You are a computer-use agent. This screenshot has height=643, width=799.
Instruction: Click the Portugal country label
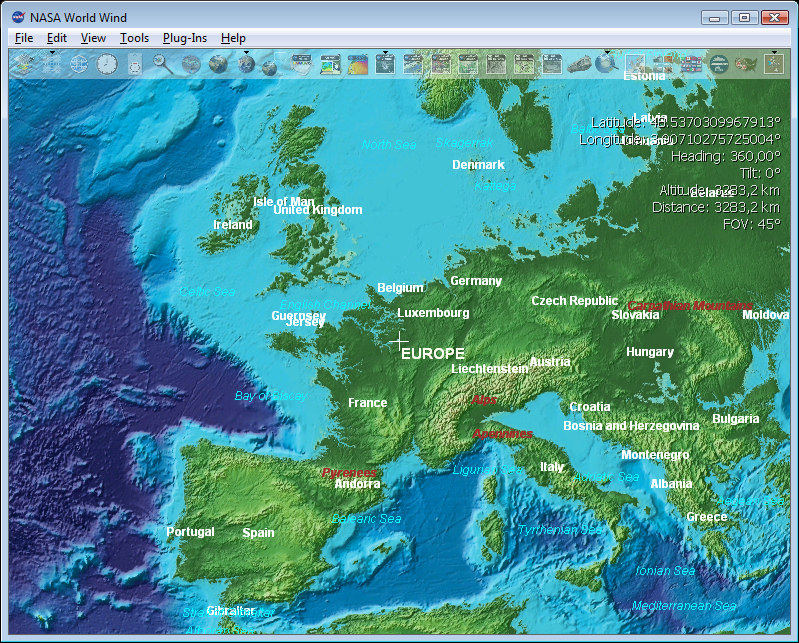coord(190,532)
